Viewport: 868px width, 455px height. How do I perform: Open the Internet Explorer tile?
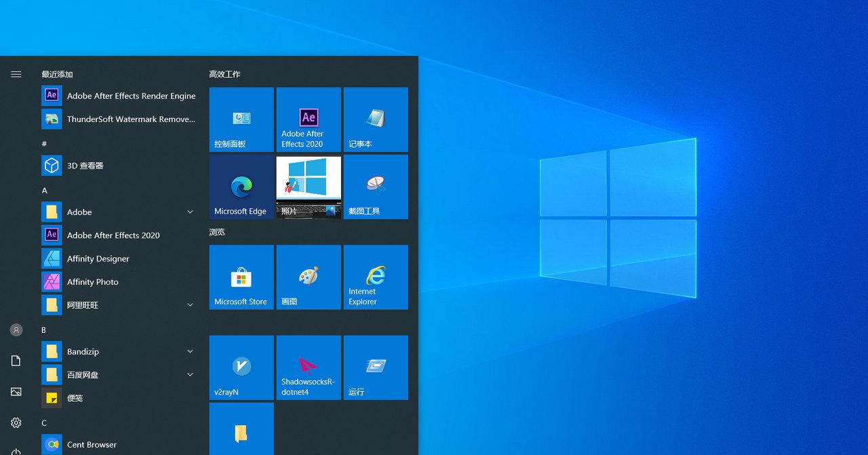376,277
